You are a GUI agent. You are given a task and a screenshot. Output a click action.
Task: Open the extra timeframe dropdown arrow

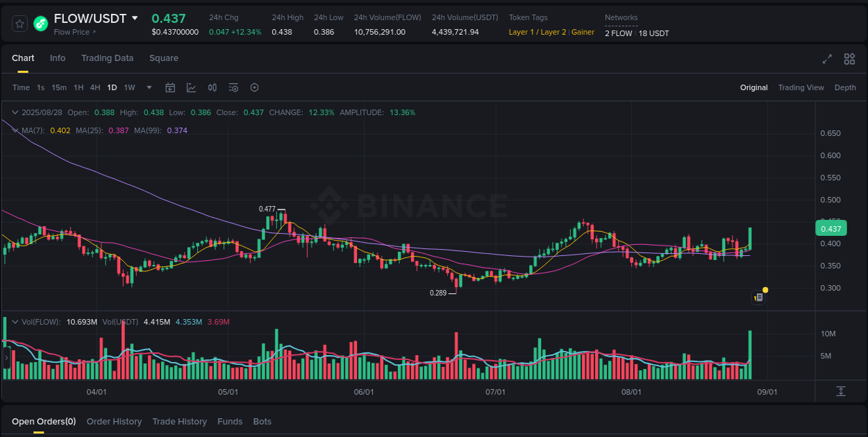click(149, 87)
